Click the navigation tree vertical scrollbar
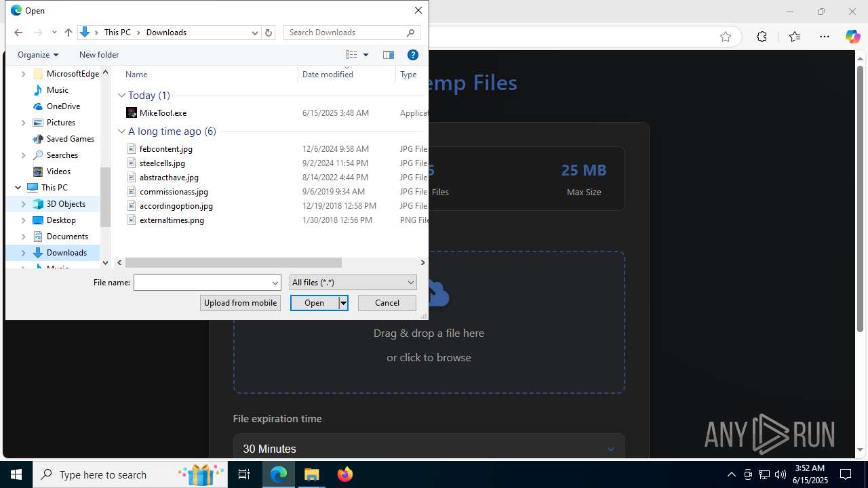Viewport: 868px width, 488px height. (105, 197)
